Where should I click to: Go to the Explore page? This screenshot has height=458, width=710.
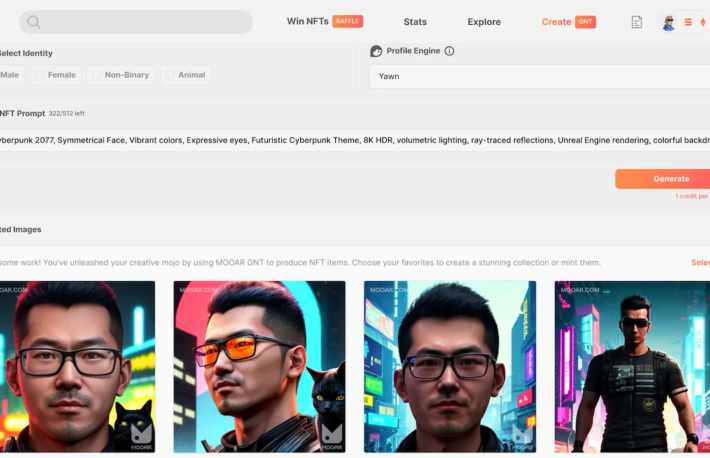click(x=484, y=22)
